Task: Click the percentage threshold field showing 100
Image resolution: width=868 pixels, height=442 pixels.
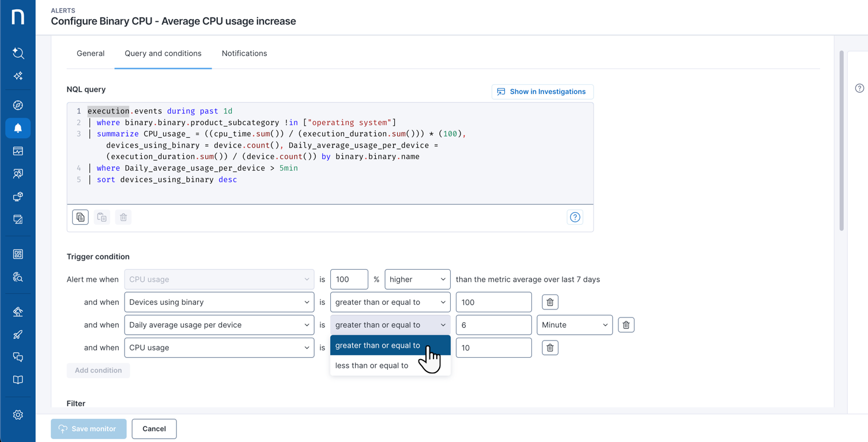Action: pyautogui.click(x=349, y=279)
